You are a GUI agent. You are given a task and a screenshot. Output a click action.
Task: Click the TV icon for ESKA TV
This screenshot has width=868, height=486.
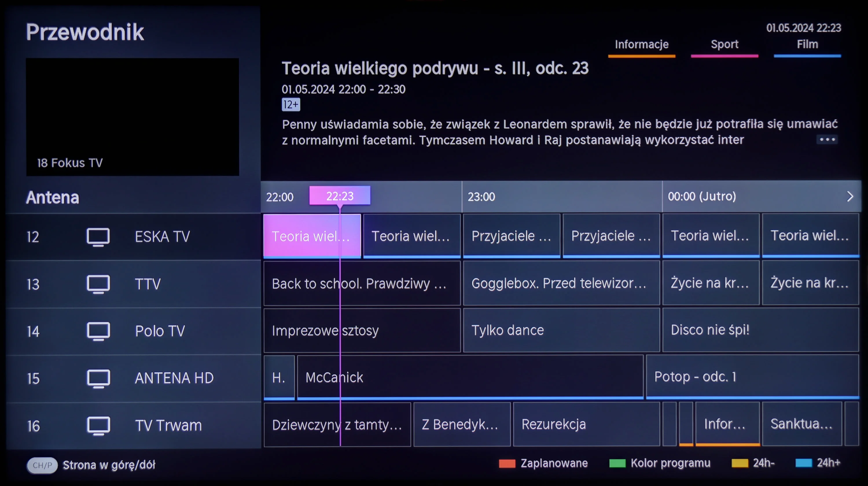pos(98,237)
